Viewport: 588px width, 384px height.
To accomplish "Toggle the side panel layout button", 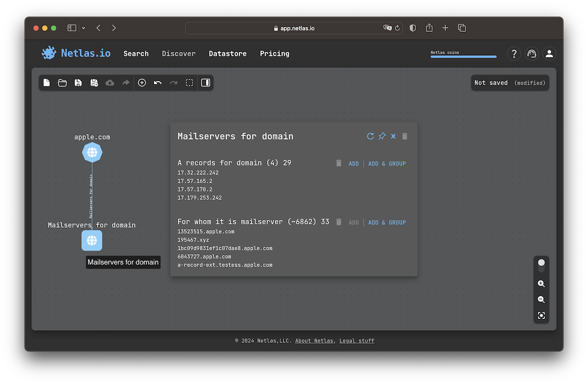I will point(206,83).
